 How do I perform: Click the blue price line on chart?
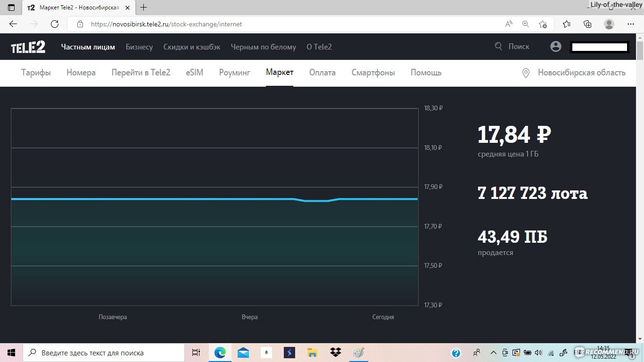click(x=215, y=199)
